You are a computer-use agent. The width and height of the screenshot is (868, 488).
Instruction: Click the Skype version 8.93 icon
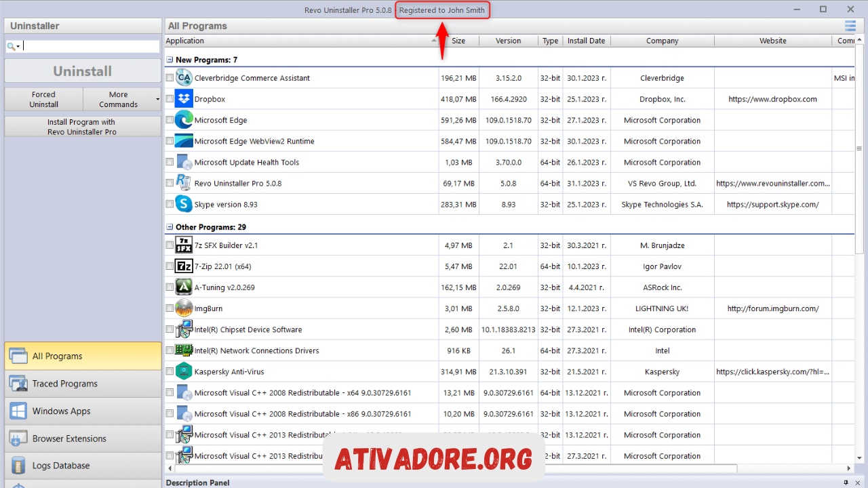pyautogui.click(x=184, y=204)
